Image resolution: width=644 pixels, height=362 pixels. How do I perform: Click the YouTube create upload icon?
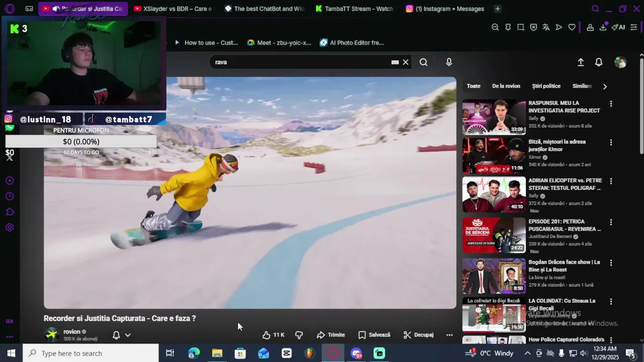[x=581, y=62]
